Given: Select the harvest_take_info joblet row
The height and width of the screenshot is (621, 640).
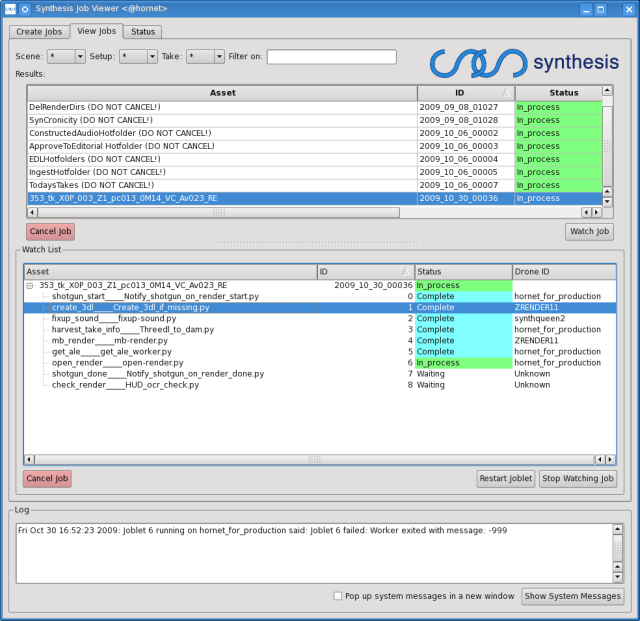Looking at the screenshot, I should coord(320,329).
